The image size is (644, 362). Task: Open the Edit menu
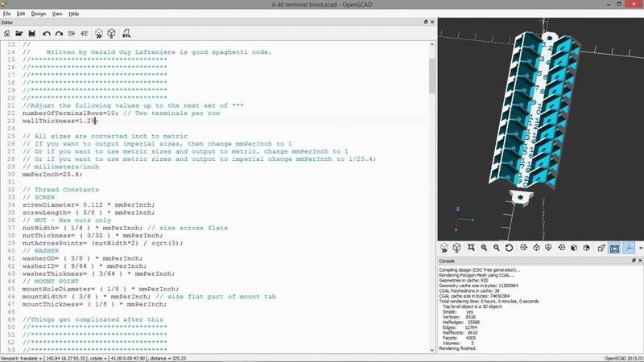pyautogui.click(x=21, y=14)
